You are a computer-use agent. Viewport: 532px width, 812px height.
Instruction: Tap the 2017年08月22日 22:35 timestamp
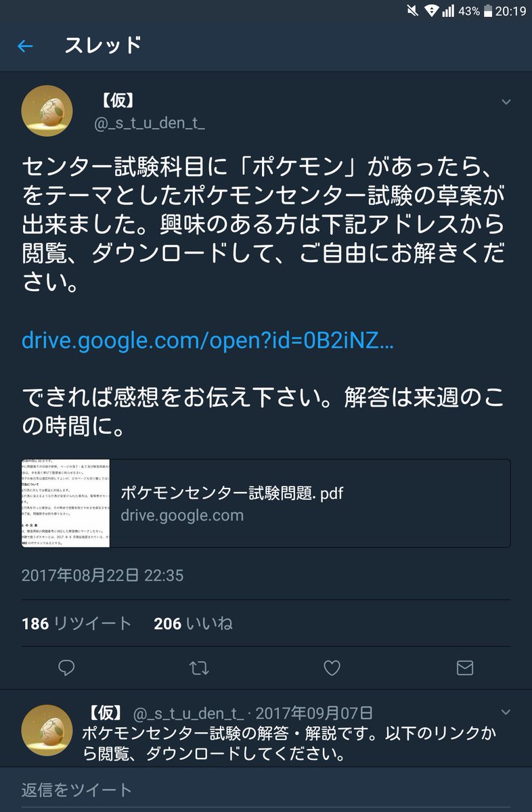pos(102,575)
